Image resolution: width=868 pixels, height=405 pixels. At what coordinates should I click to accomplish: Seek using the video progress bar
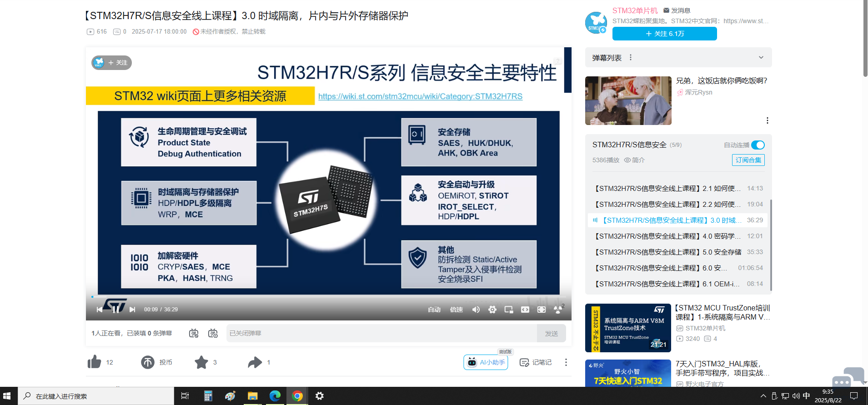point(328,297)
